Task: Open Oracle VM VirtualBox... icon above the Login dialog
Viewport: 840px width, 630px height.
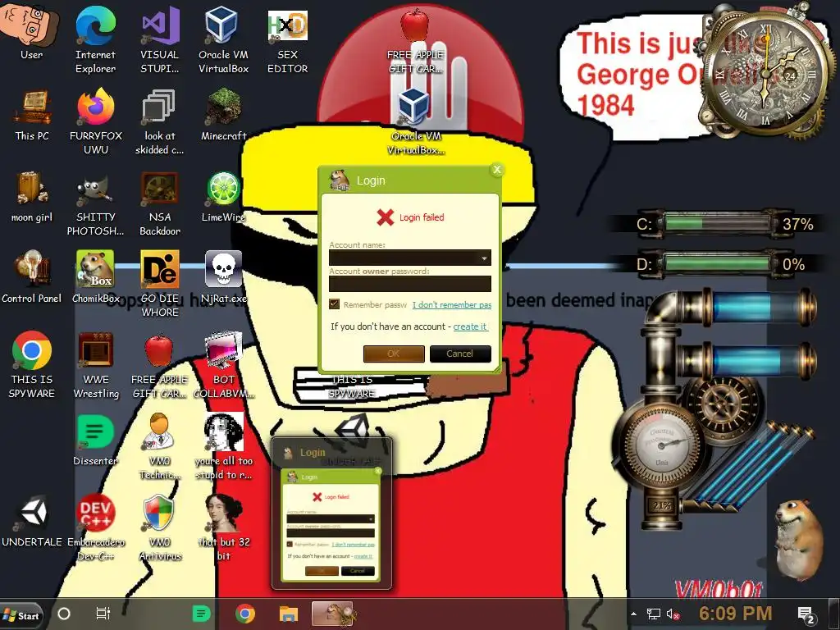Action: pos(416,121)
